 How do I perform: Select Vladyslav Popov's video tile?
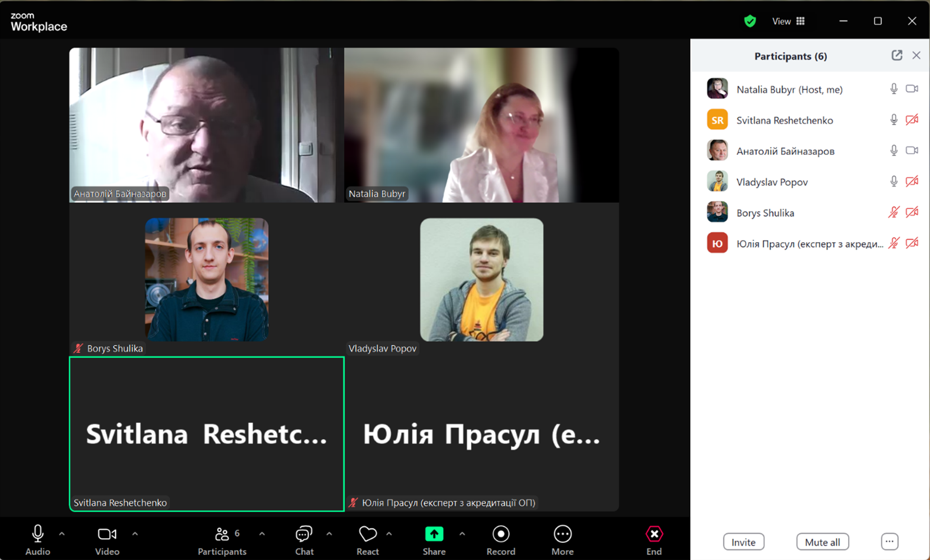481,280
